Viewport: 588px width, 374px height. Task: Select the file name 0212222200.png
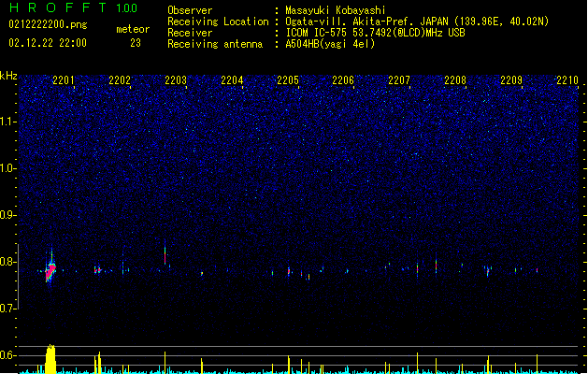tap(48, 25)
